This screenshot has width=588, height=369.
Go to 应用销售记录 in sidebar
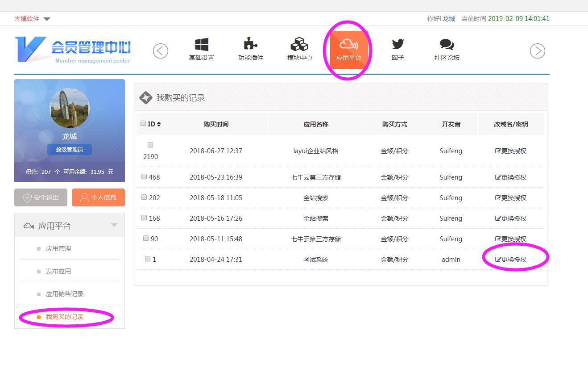tap(65, 294)
